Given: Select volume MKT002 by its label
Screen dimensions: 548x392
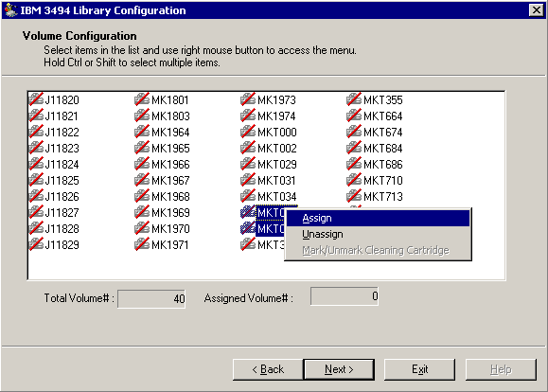Looking at the screenshot, I should (277, 149).
